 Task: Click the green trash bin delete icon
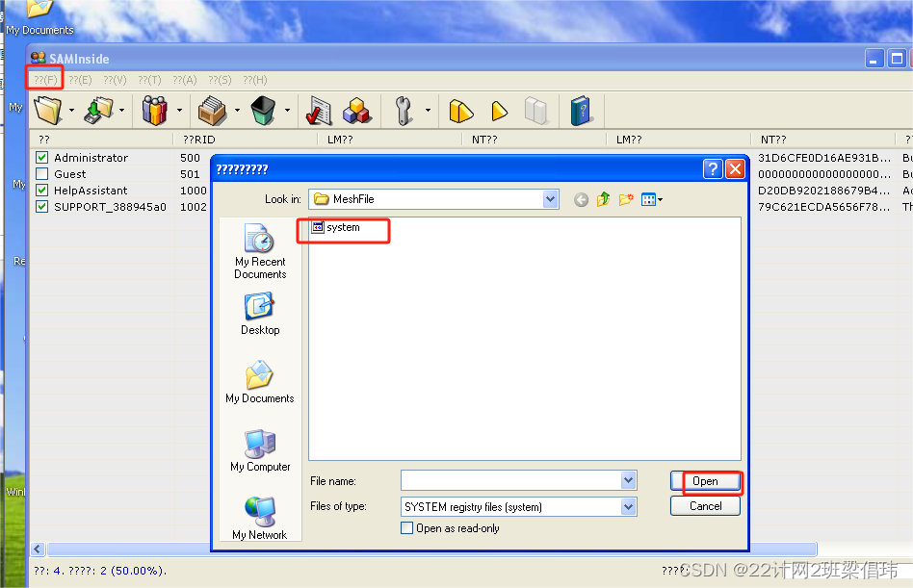[x=263, y=110]
